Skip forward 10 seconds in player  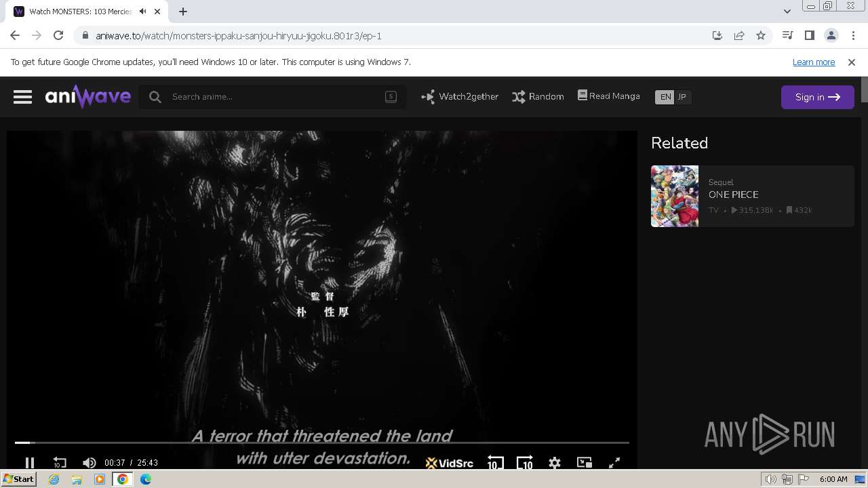(x=525, y=463)
